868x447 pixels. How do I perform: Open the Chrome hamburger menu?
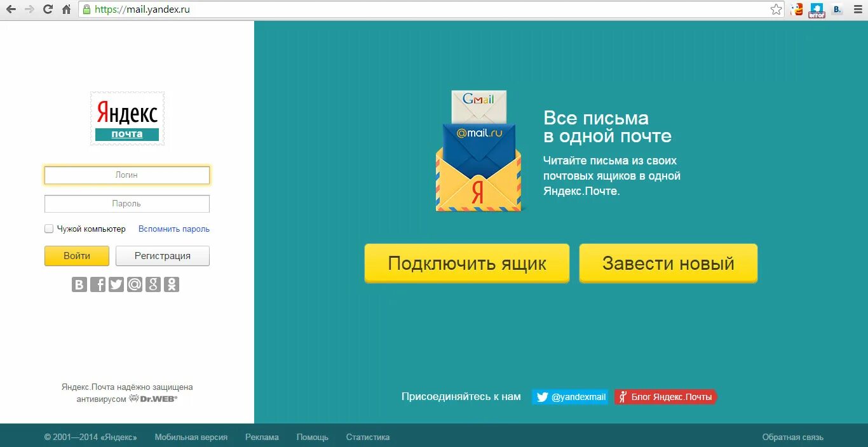[x=857, y=10]
